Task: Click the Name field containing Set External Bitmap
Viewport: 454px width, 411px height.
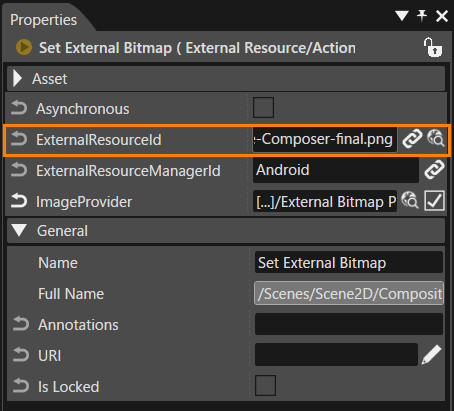Action: 349,263
